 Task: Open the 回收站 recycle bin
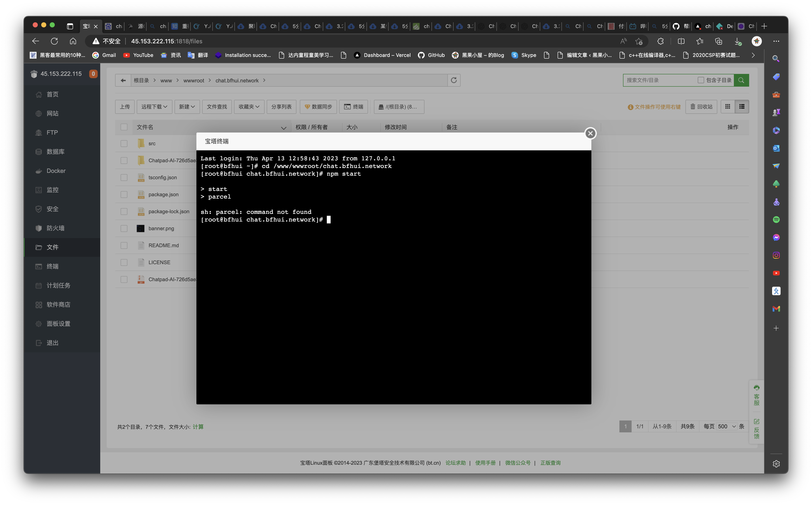point(701,106)
